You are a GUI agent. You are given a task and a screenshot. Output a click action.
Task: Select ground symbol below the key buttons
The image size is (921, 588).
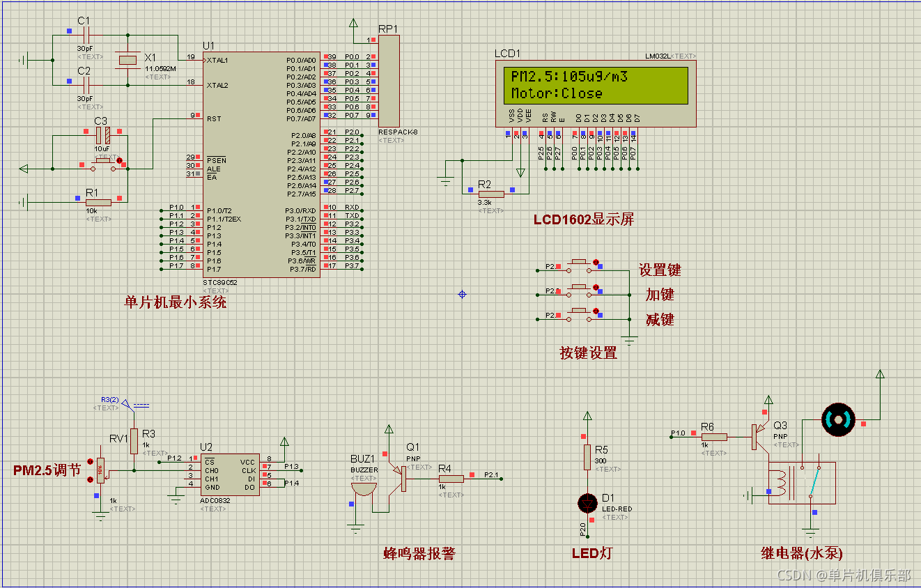click(x=629, y=341)
